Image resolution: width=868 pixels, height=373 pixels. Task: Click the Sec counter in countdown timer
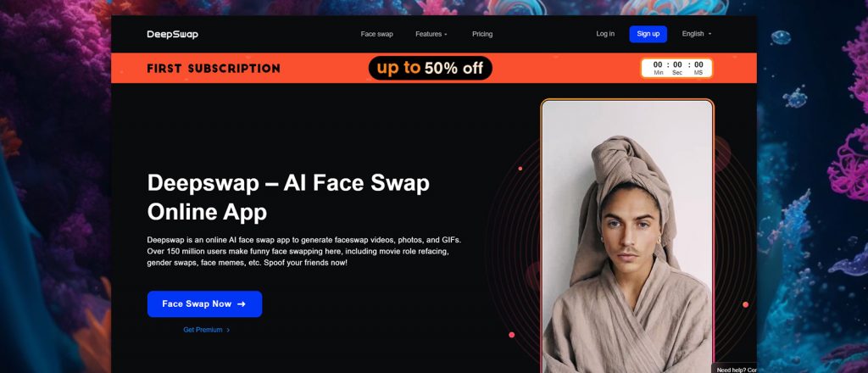click(x=677, y=68)
